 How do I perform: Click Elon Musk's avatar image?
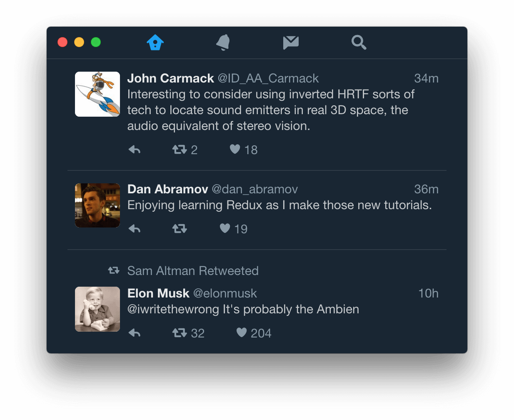pos(97,309)
